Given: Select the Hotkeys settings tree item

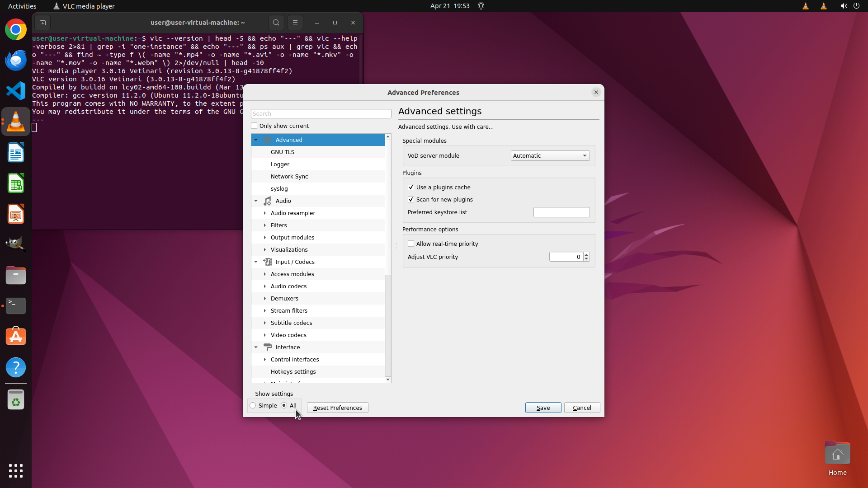Looking at the screenshot, I should (x=293, y=372).
